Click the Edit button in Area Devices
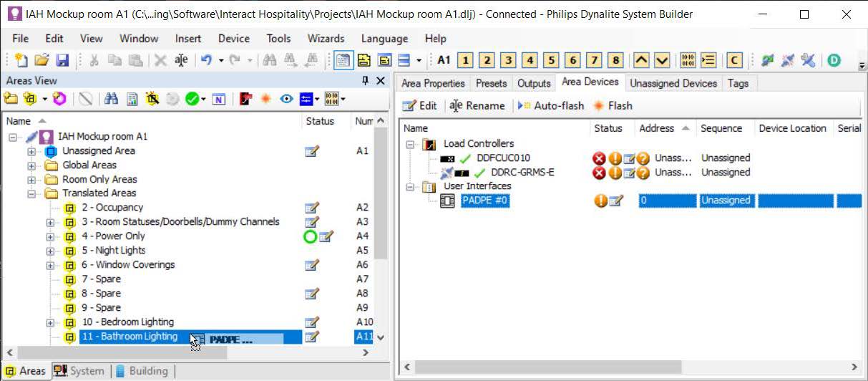 (x=420, y=106)
